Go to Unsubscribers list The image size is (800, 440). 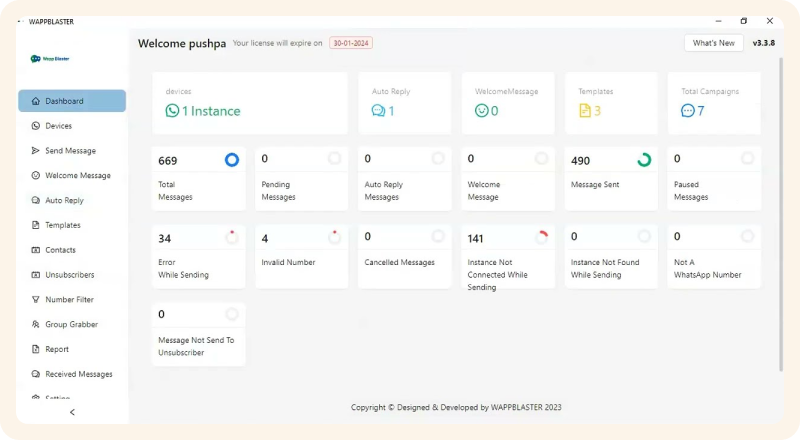pos(72,275)
